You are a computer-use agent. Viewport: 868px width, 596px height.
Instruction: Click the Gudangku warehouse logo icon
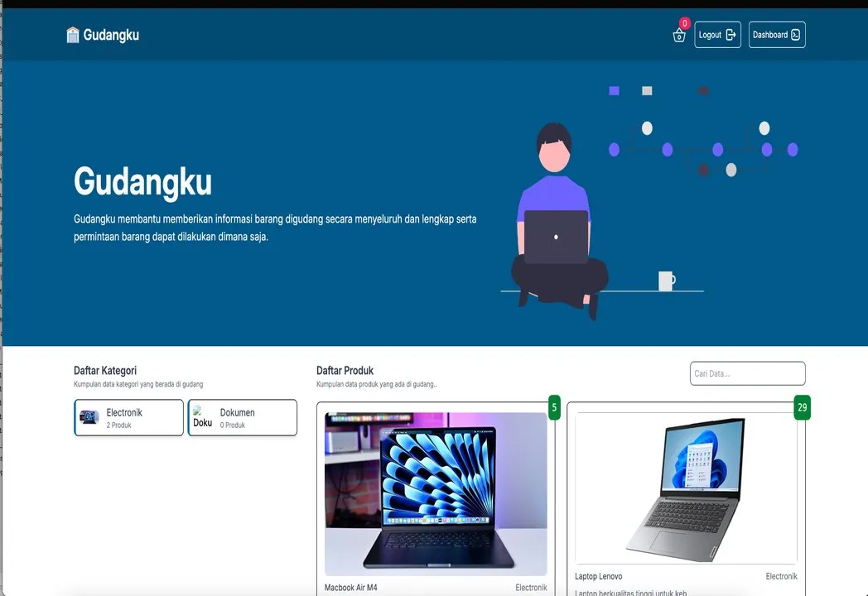click(x=73, y=35)
